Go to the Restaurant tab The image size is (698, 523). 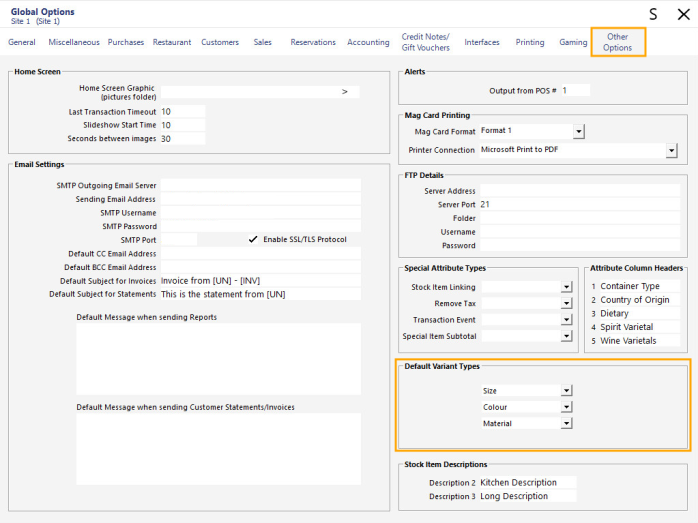(x=172, y=42)
